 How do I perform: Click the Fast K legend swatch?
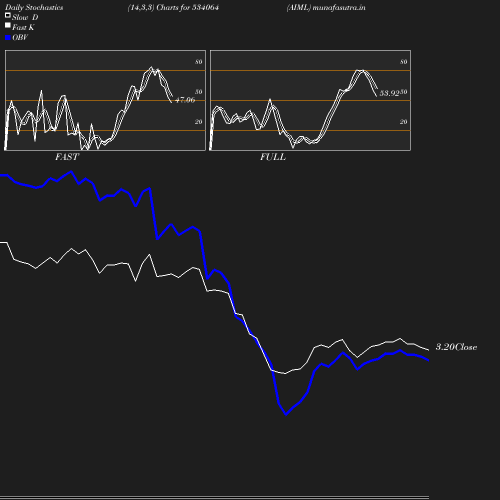[x=8, y=25]
